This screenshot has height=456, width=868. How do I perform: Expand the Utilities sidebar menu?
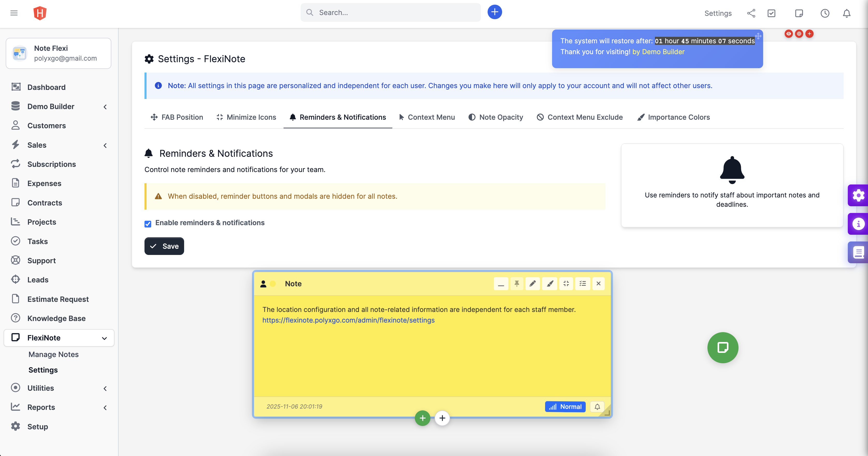click(59, 388)
